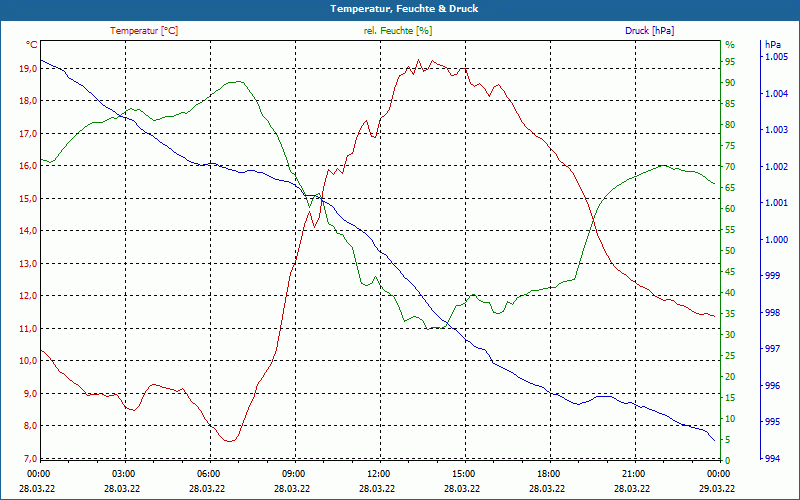Screen dimensions: 800x500
Task: Click the 12,0 tick on temperature axis
Action: [x=29, y=296]
